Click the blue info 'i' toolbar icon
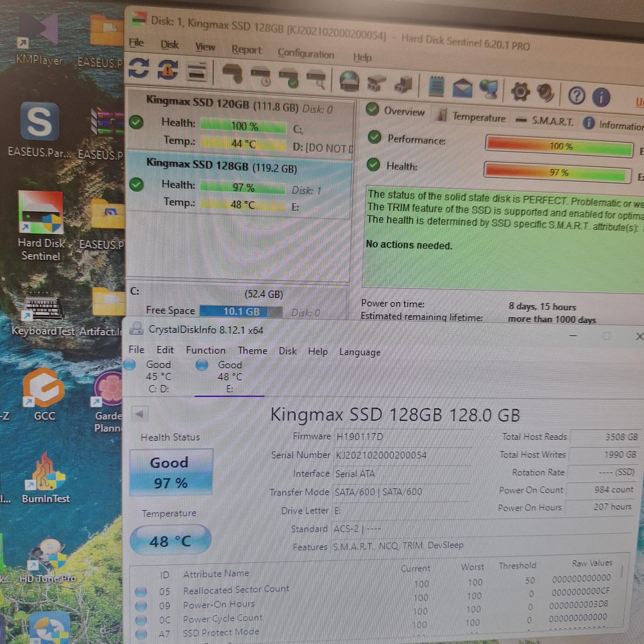 [x=601, y=97]
